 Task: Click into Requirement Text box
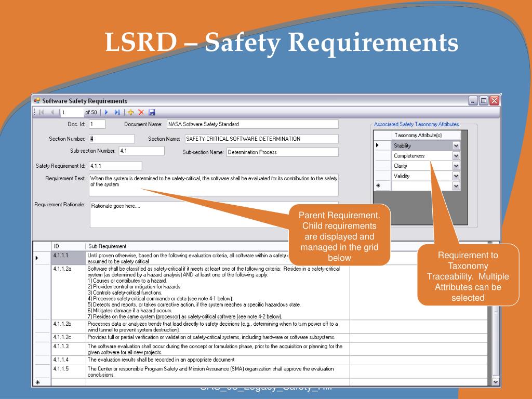coord(214,185)
